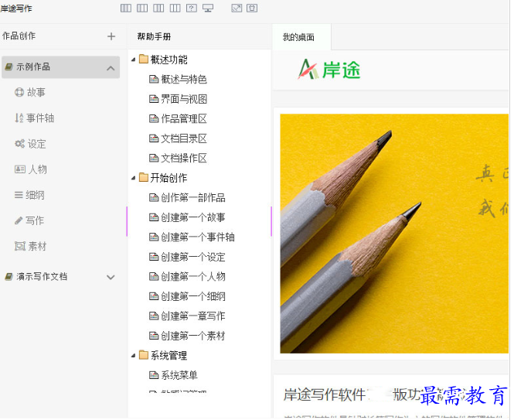The width and height of the screenshot is (514, 420).
Task: Collapse the 开始创作 folder in help tree
Action: click(x=134, y=178)
